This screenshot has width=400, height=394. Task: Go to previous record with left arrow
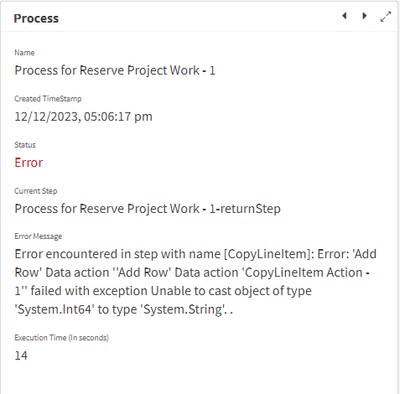click(345, 16)
